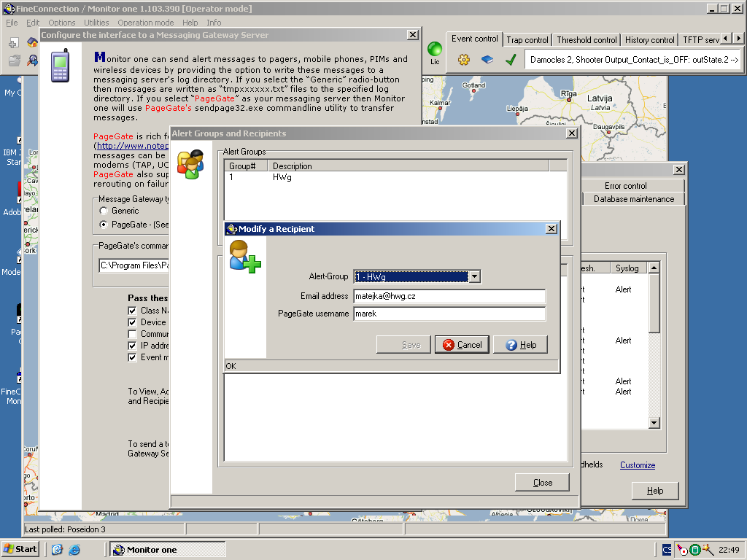Close the Modify a Recipient dialog

(x=551, y=228)
